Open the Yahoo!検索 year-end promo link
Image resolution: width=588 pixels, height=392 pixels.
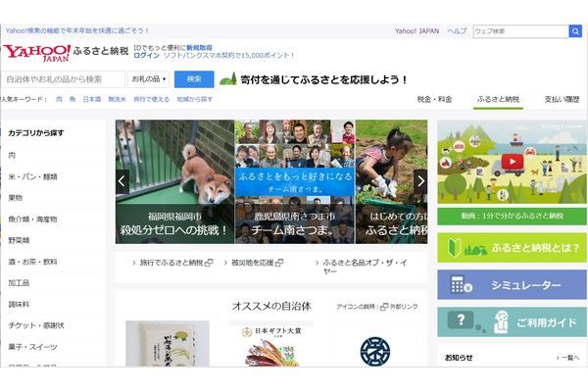click(76, 30)
